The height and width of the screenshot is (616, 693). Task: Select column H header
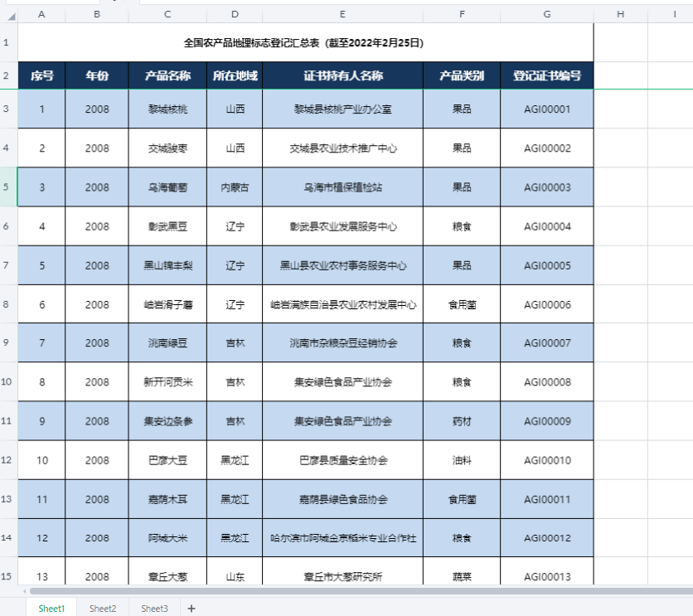click(x=621, y=14)
